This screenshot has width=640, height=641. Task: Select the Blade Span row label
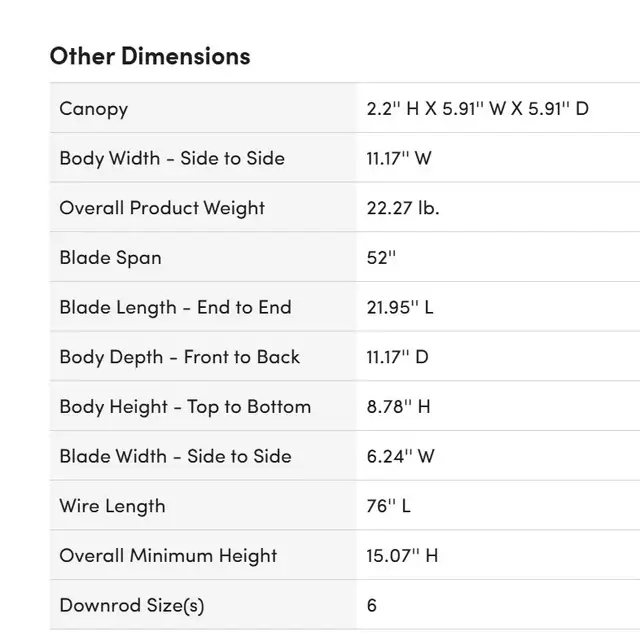click(110, 258)
